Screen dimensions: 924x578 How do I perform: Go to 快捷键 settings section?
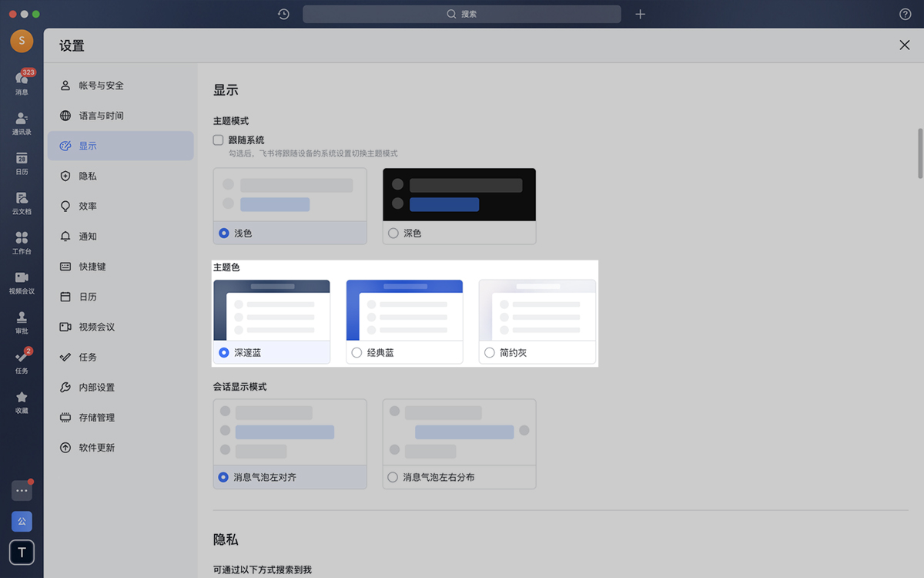pyautogui.click(x=92, y=267)
